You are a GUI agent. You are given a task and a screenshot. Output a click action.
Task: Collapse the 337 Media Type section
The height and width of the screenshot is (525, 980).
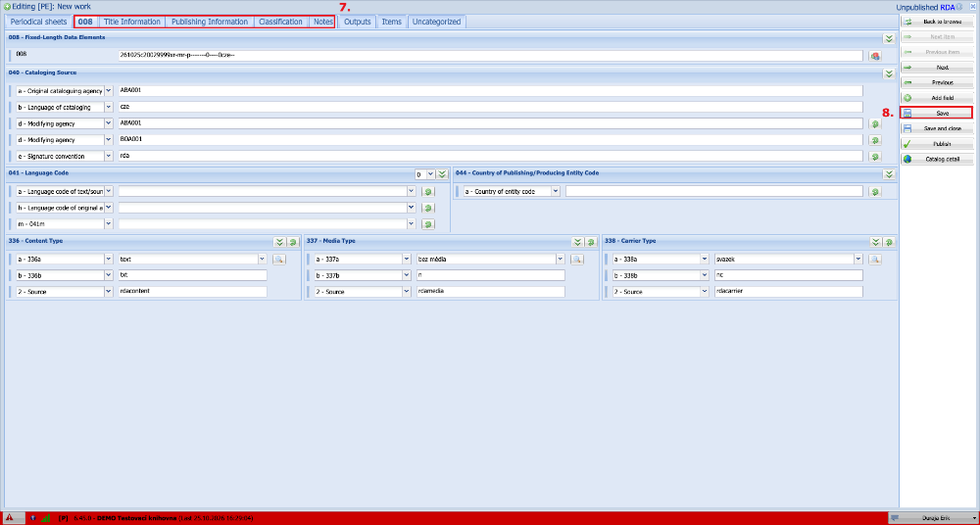(577, 242)
